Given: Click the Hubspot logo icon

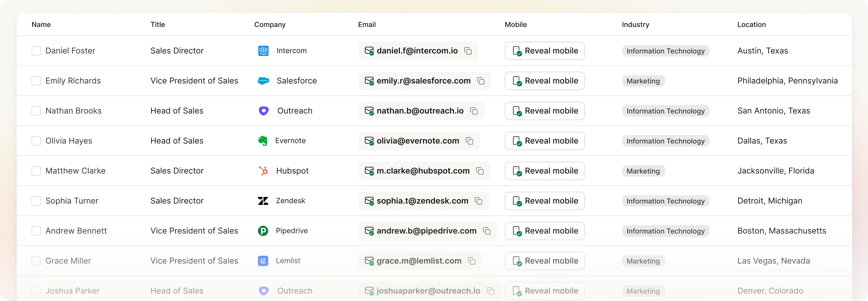Looking at the screenshot, I should pyautogui.click(x=263, y=171).
